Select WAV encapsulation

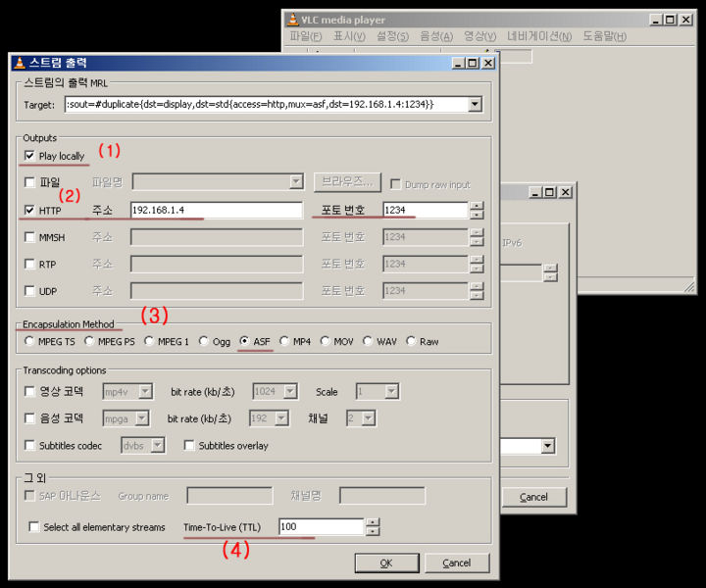point(368,341)
